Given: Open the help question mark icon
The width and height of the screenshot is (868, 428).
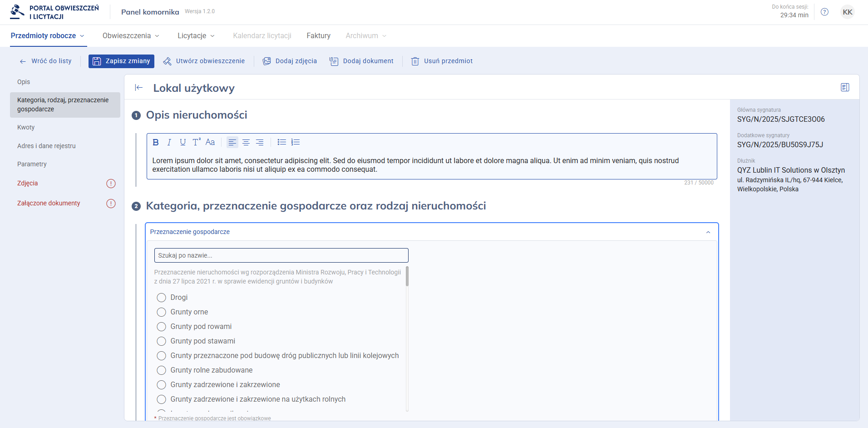Looking at the screenshot, I should [824, 12].
